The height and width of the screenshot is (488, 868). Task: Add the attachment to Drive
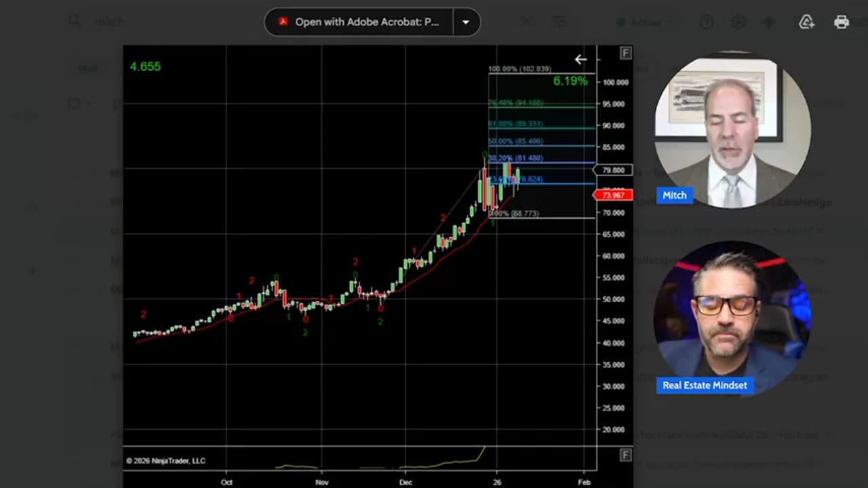click(806, 22)
